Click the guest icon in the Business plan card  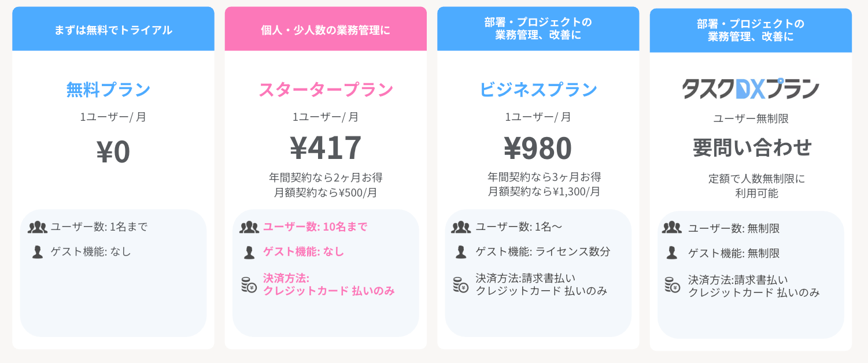(461, 252)
